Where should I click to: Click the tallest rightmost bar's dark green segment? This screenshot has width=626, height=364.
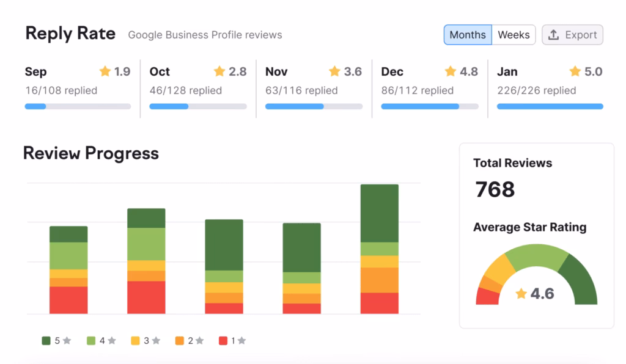[379, 213]
